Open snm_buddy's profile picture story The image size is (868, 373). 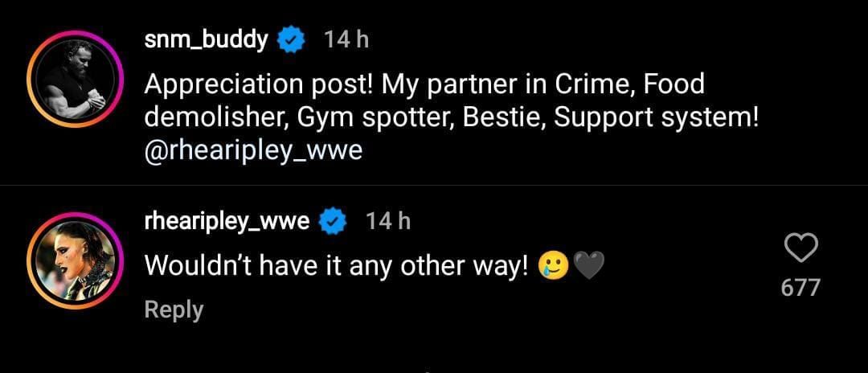pos(75,78)
